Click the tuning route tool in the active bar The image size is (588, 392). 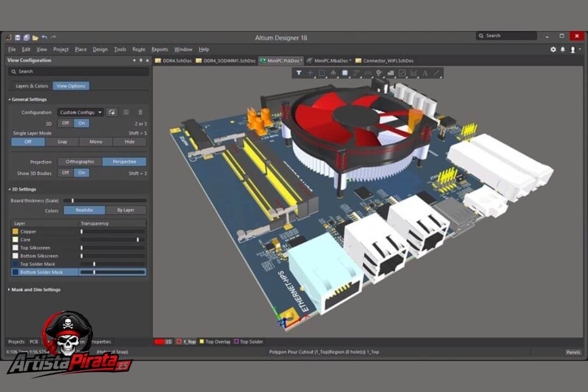(368, 73)
